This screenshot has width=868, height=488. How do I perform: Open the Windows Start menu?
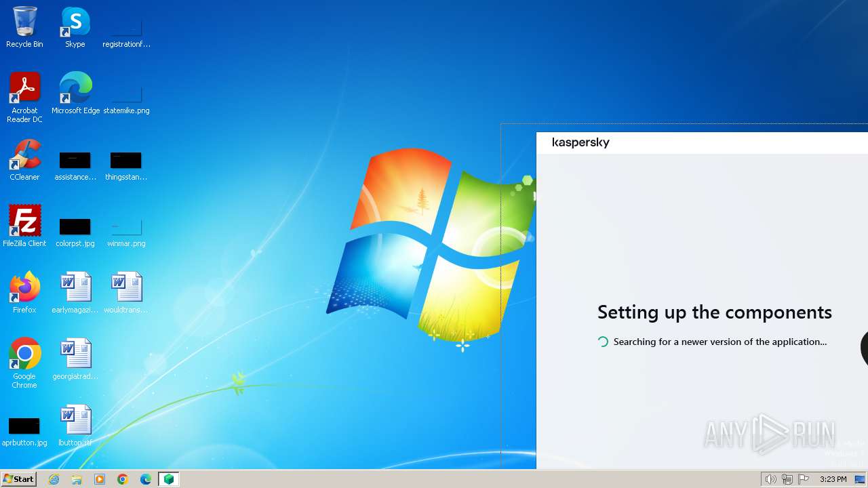tap(18, 479)
